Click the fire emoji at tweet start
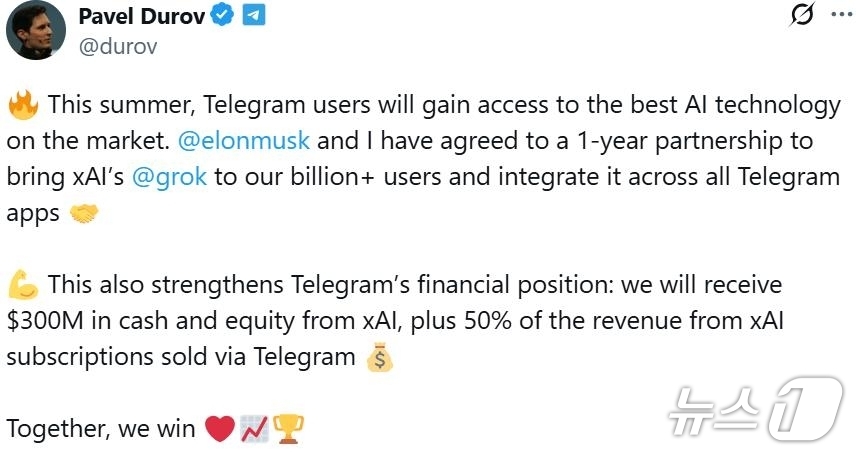856x454 pixels. click(x=23, y=105)
